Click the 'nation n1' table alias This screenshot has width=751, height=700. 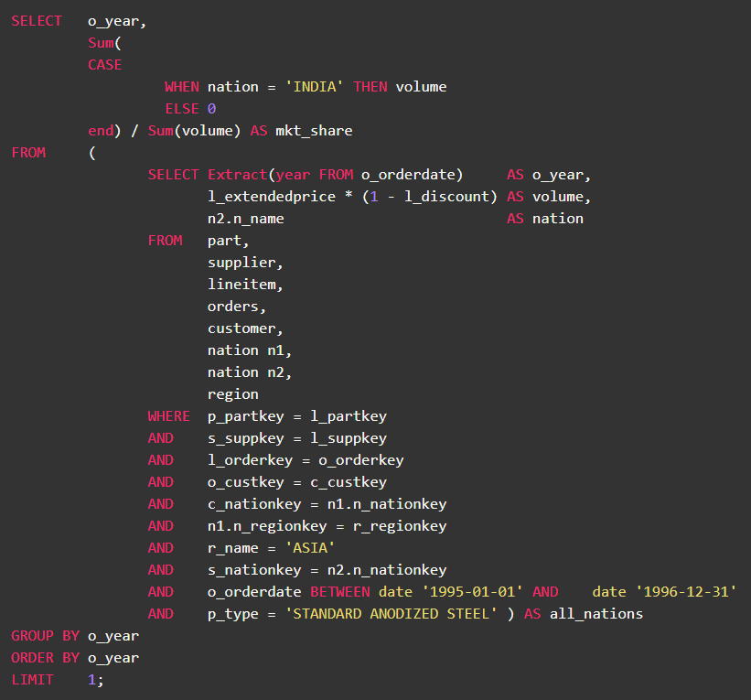pyautogui.click(x=246, y=350)
